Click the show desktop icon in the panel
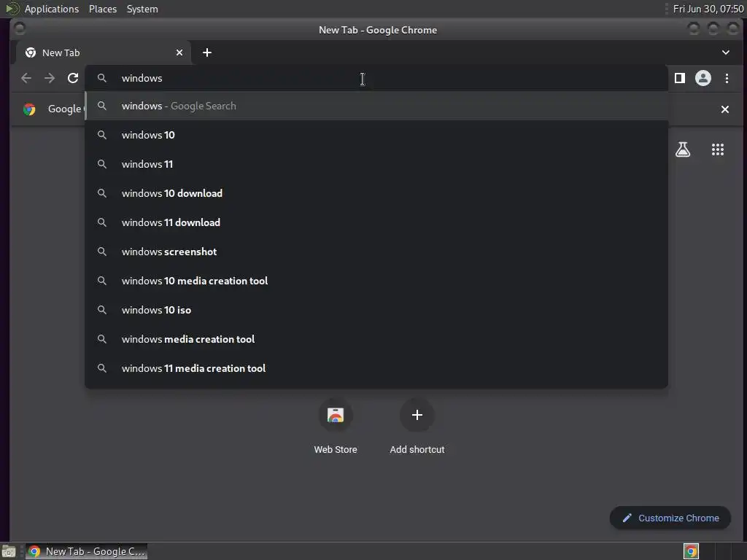Image resolution: width=747 pixels, height=560 pixels. click(9, 551)
